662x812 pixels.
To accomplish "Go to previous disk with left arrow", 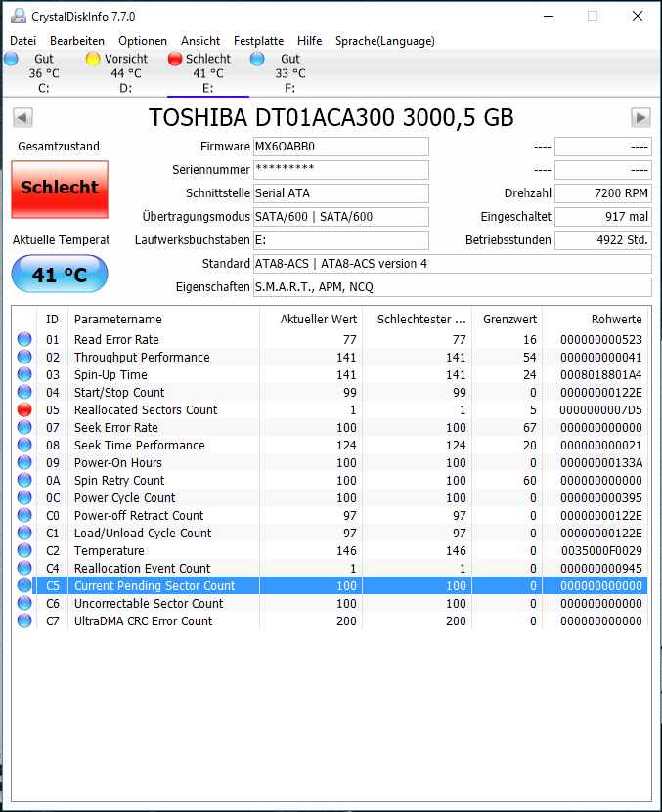I will pos(22,117).
